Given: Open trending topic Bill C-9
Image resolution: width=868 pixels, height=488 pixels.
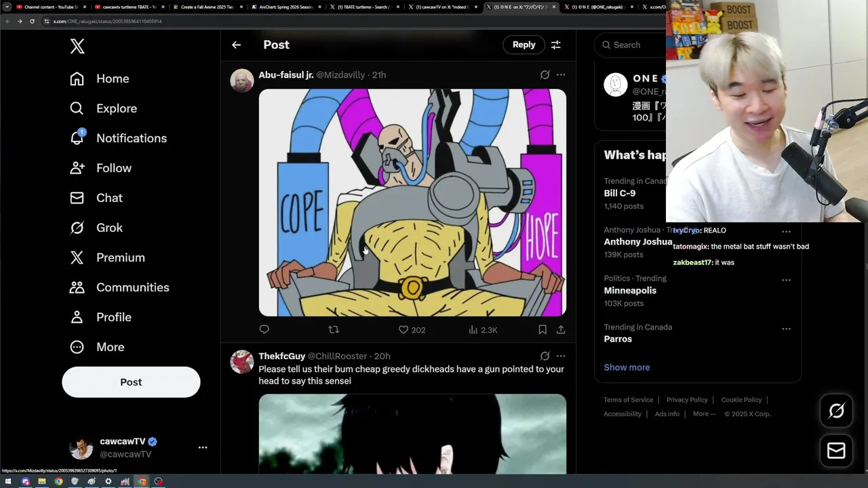Looking at the screenshot, I should point(620,193).
